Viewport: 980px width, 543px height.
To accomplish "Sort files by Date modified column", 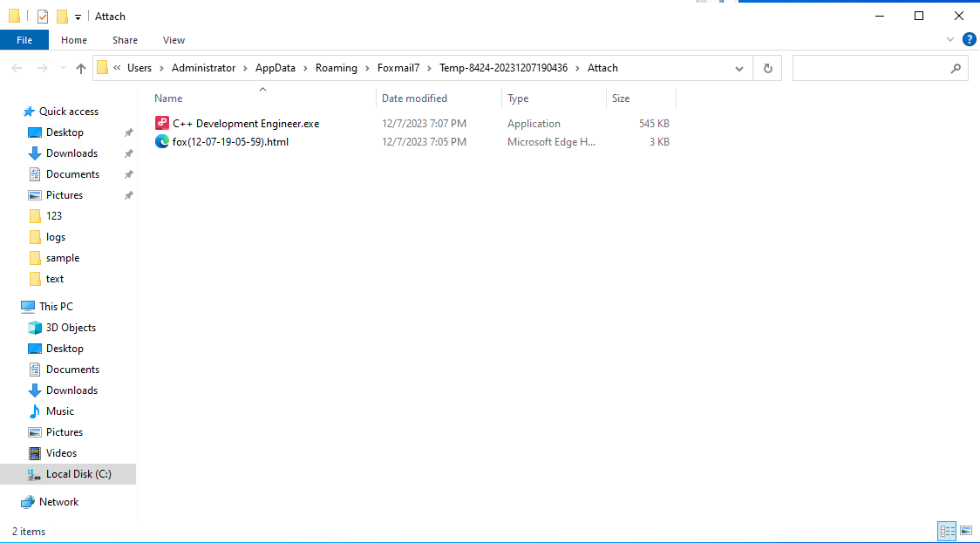I will pyautogui.click(x=414, y=98).
